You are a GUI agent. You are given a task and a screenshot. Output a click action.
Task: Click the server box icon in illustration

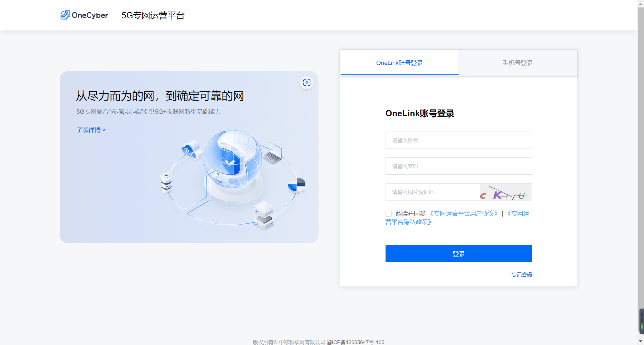264,215
